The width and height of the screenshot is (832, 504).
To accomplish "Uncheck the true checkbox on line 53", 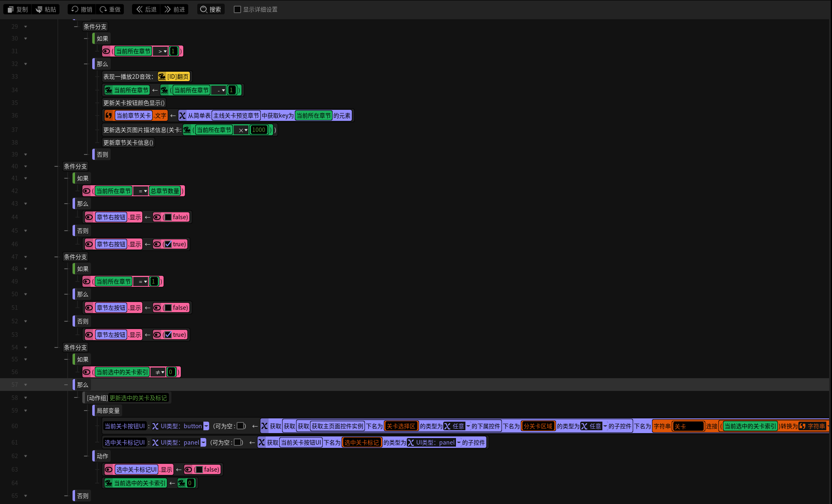I will click(x=168, y=335).
